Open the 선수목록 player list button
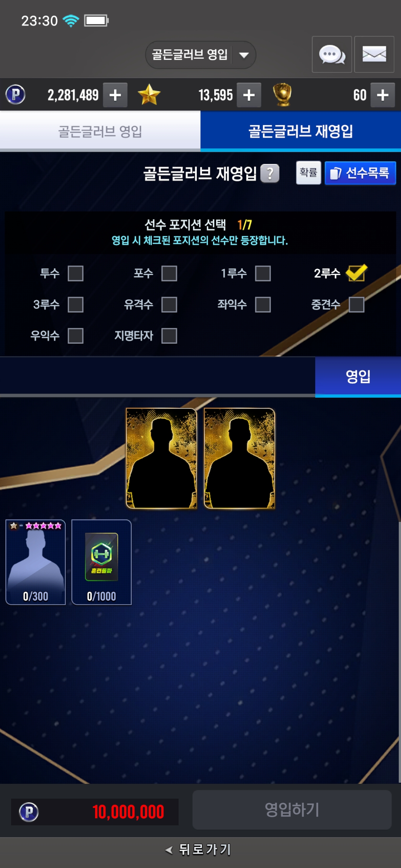 point(360,173)
